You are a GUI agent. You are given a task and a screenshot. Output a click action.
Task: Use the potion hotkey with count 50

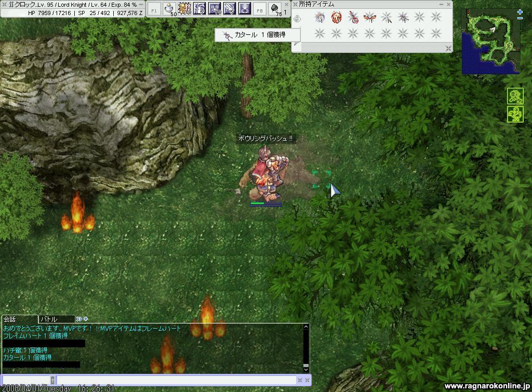pos(169,9)
